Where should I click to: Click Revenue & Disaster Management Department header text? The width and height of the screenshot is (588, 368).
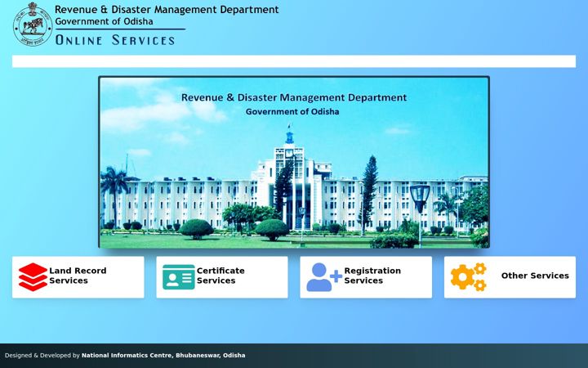[167, 9]
